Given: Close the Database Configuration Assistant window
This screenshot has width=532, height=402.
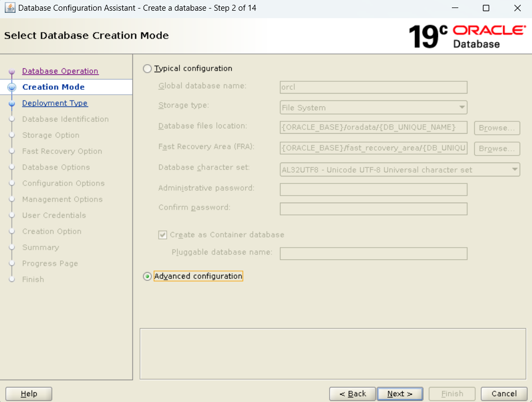Looking at the screenshot, I should [x=517, y=8].
